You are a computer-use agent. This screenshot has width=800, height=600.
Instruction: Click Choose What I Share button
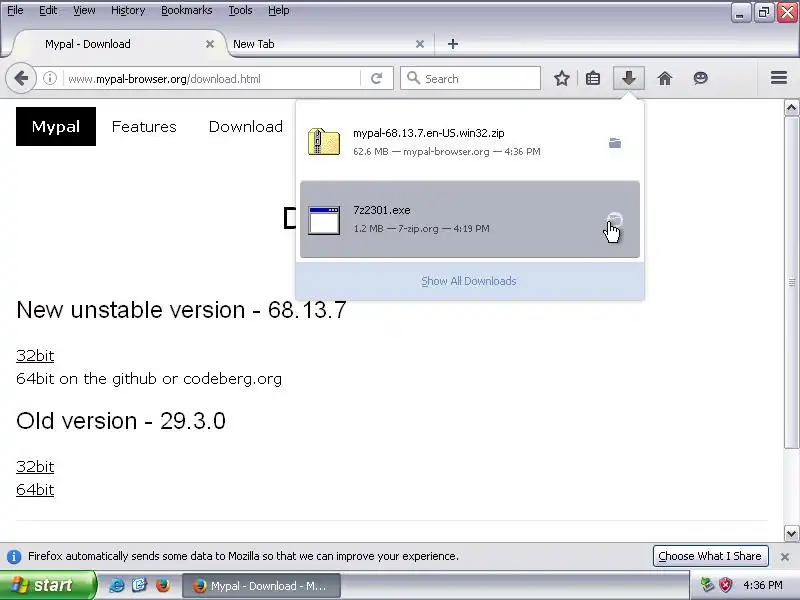710,556
